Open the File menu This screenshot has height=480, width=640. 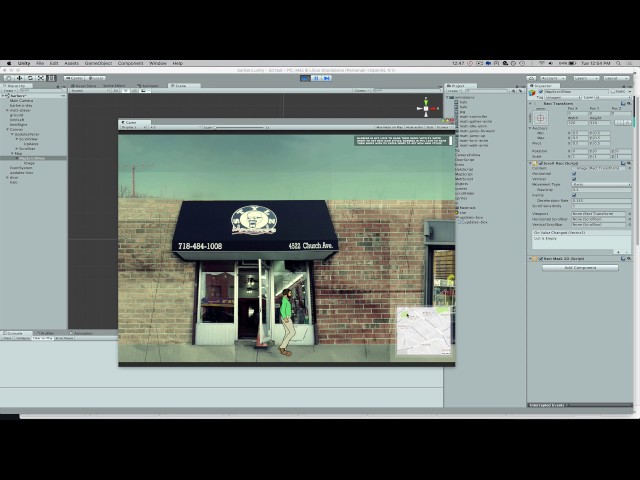click(x=40, y=63)
